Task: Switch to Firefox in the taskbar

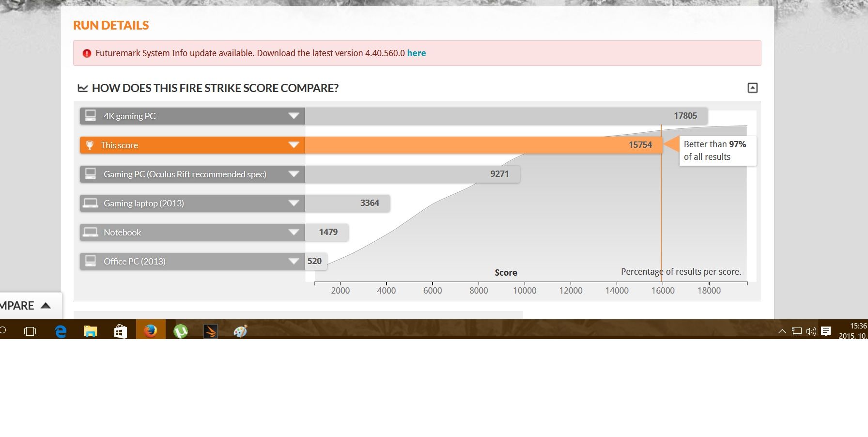Action: pos(151,331)
